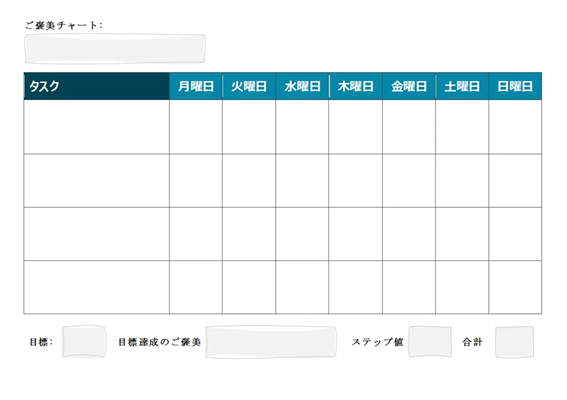This screenshot has height=400, width=567.
Task: Select the 金曜日 column header
Action: pyautogui.click(x=409, y=86)
